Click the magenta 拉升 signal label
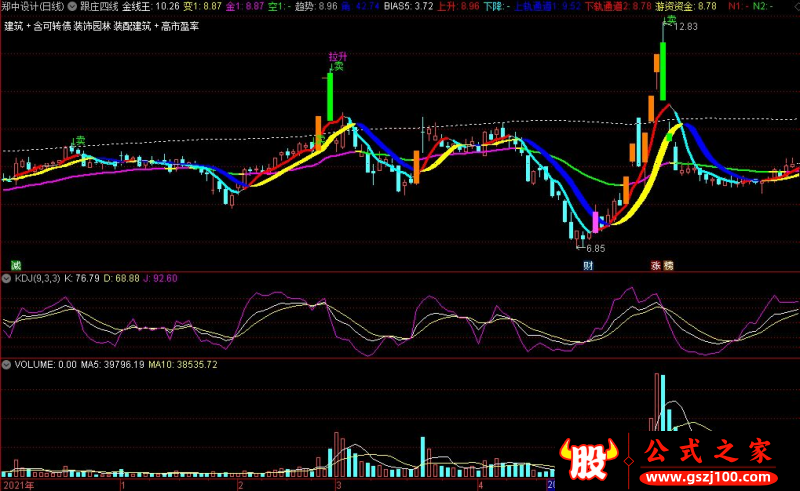 (337, 56)
